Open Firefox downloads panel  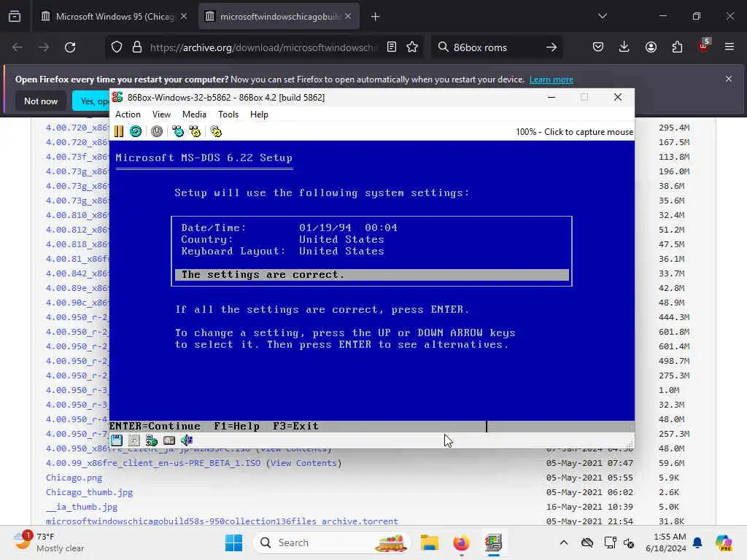[x=624, y=47]
